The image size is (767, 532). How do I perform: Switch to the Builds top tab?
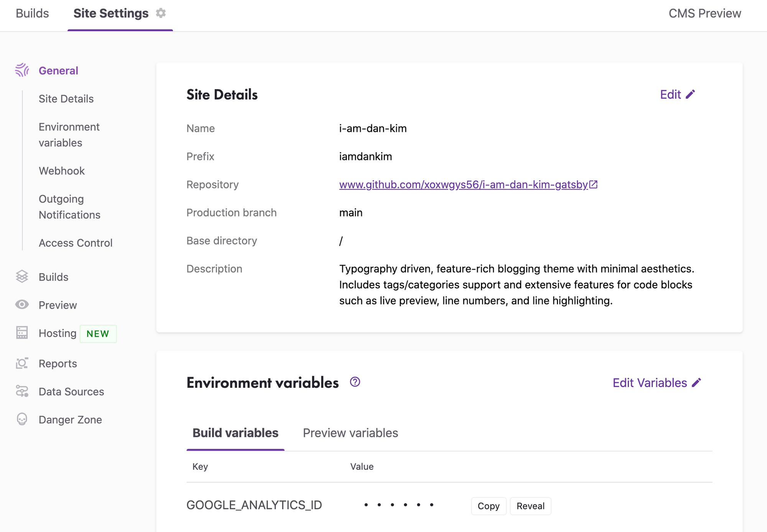[x=32, y=13]
